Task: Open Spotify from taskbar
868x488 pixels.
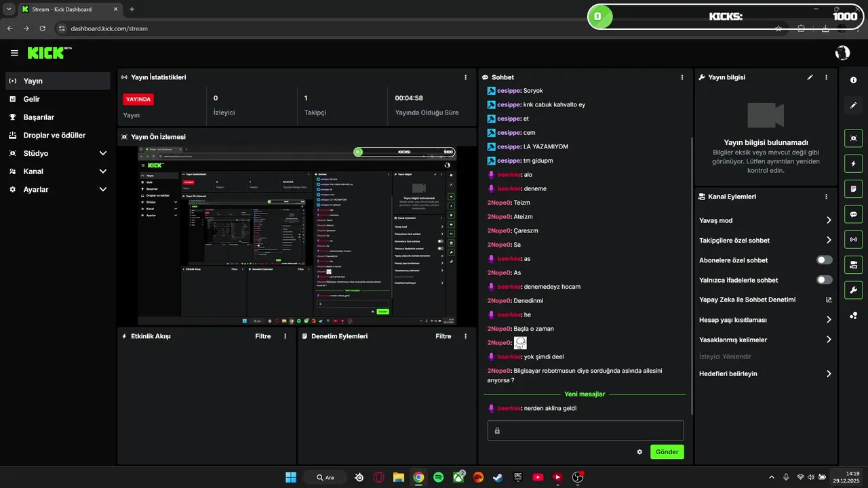Action: (439, 477)
